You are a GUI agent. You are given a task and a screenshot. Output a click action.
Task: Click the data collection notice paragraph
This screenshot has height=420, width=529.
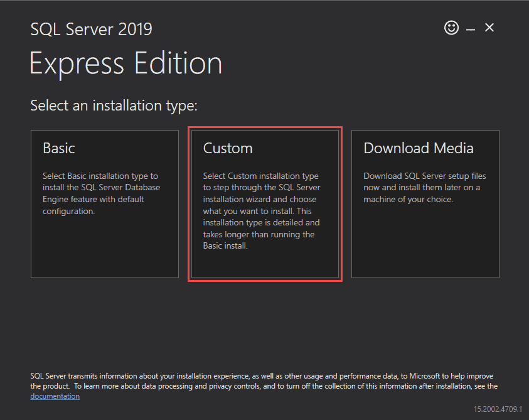(x=264, y=386)
